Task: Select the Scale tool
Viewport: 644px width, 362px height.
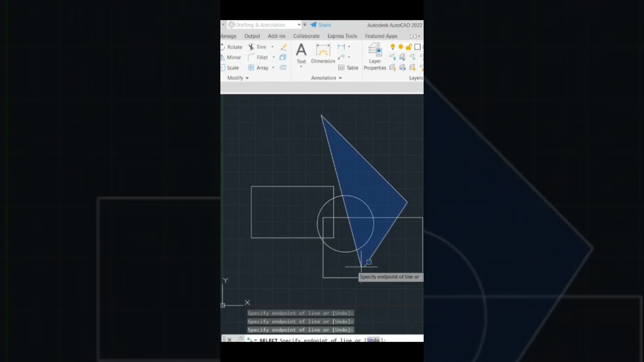Action: pyautogui.click(x=230, y=68)
